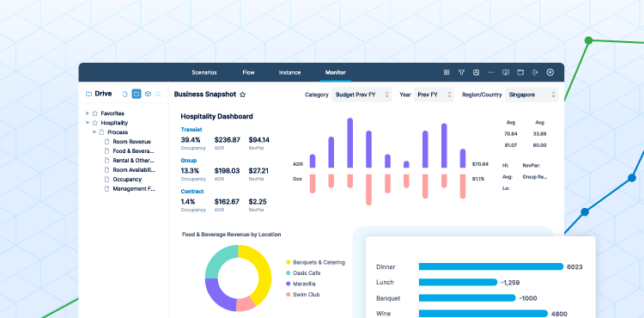Open the Transient section link
This screenshot has width=644, height=318.
click(x=191, y=130)
